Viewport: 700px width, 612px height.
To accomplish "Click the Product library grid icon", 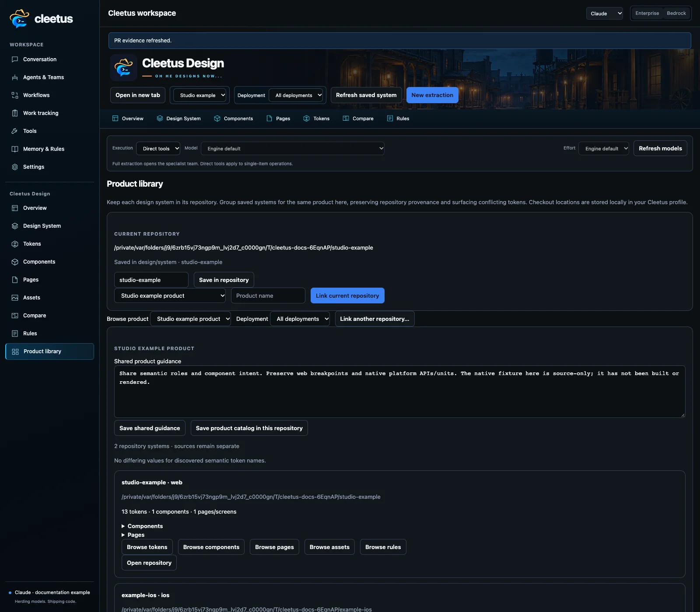I will (15, 351).
